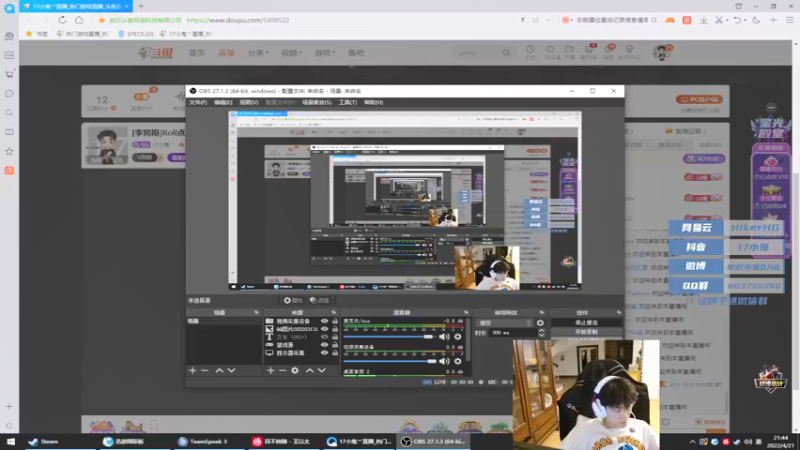
Task: Open the browser download icon in the toolbar
Action: coord(704,20)
